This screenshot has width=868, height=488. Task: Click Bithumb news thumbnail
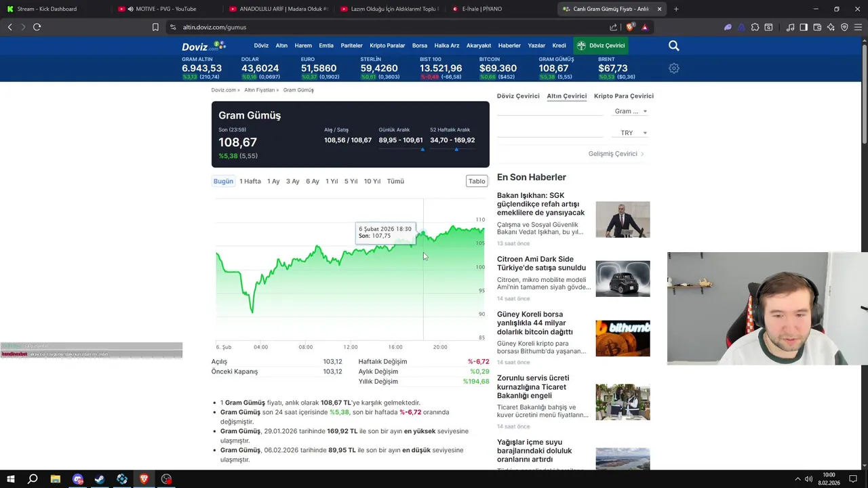pos(623,338)
